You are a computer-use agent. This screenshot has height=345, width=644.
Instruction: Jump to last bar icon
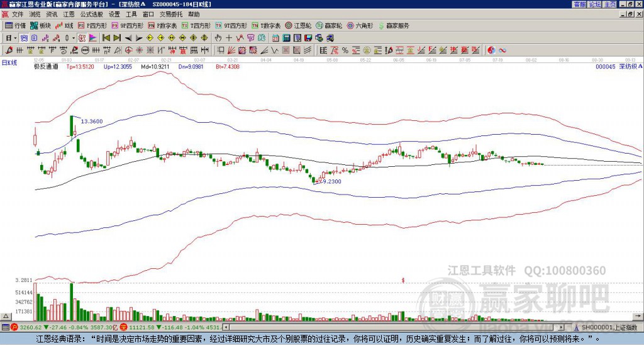[x=117, y=38]
